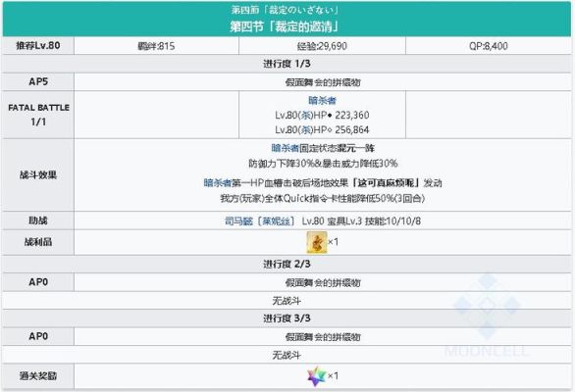This screenshot has width=575, height=392.
Task: Click the 推荐Lv.80 cell
Action: point(38,46)
